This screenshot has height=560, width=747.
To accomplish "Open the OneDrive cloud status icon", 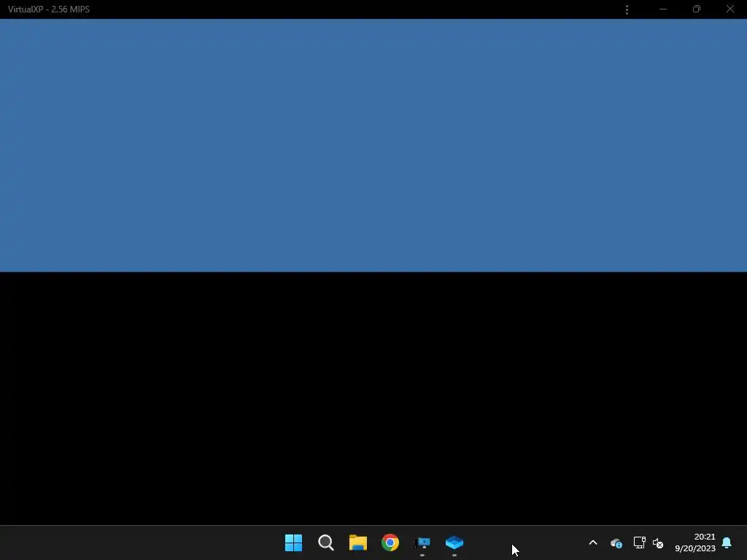I will point(616,542).
